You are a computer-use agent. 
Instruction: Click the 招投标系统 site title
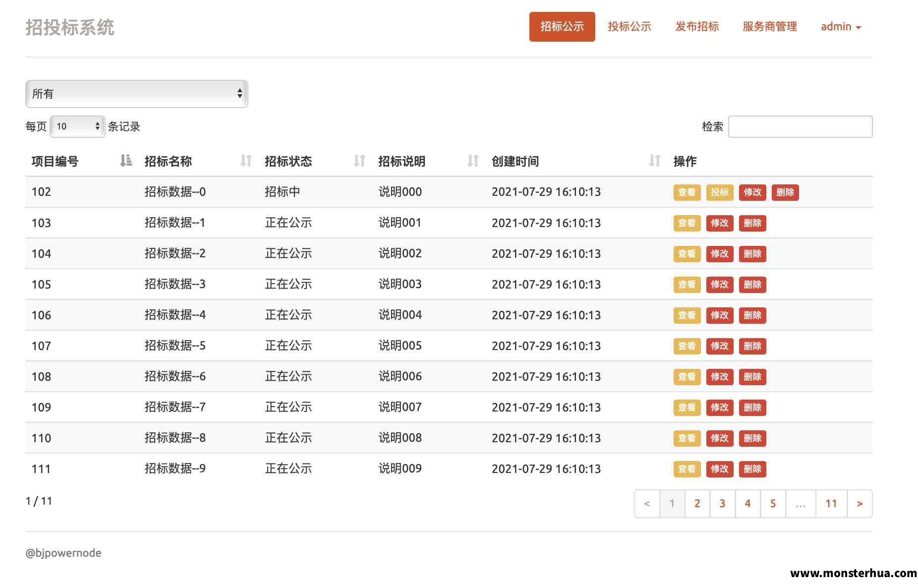click(x=70, y=27)
